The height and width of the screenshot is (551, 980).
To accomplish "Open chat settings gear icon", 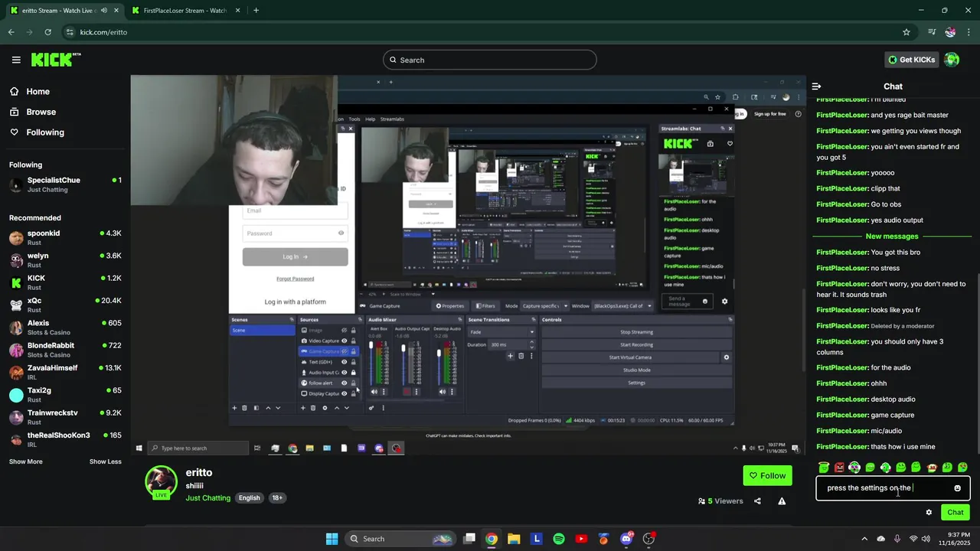I will (929, 513).
